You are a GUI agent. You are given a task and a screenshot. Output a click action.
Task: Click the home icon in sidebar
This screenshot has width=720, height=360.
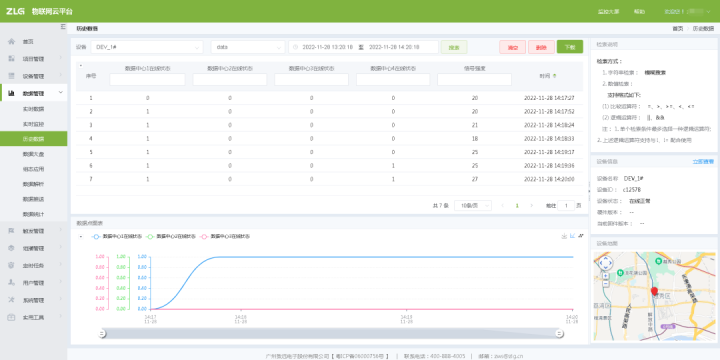pos(11,42)
